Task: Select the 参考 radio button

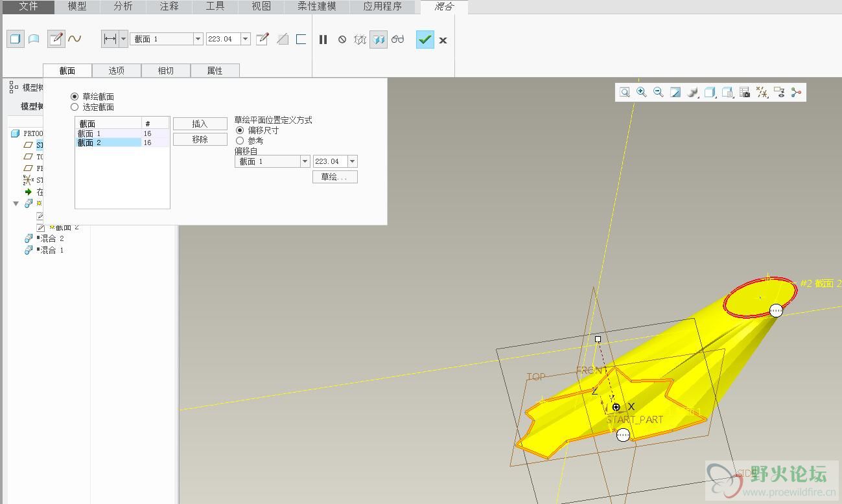Action: point(240,141)
